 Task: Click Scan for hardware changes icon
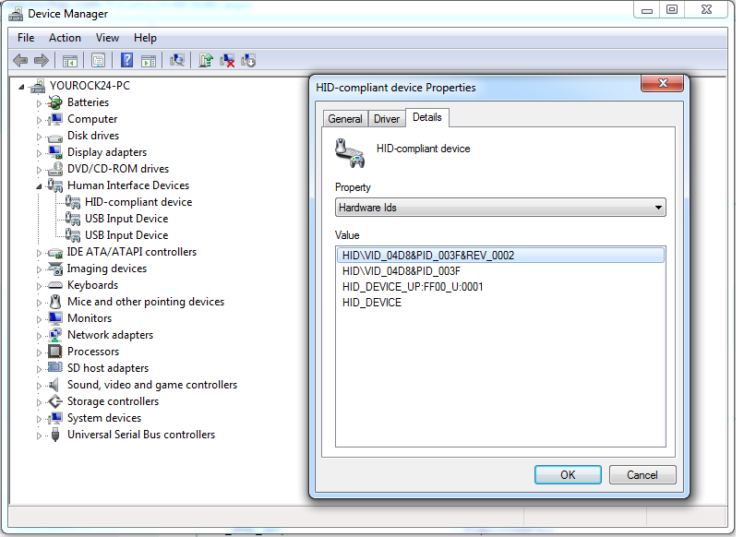pyautogui.click(x=177, y=61)
